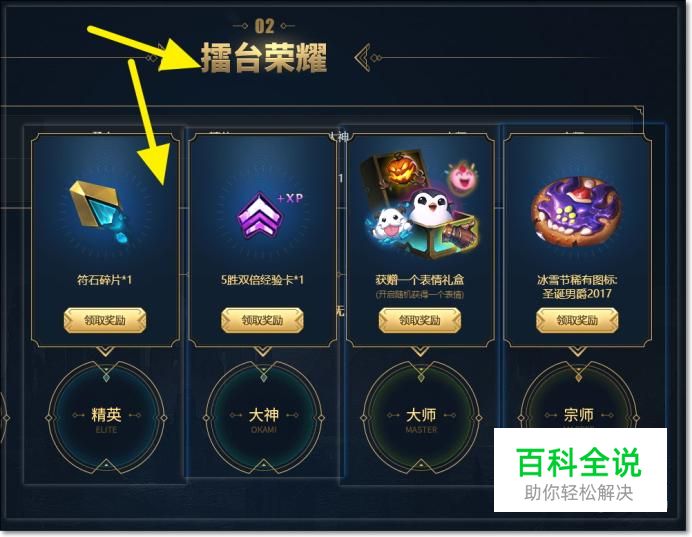The image size is (692, 537).
Task: Click the 02 section number
Action: tap(264, 26)
